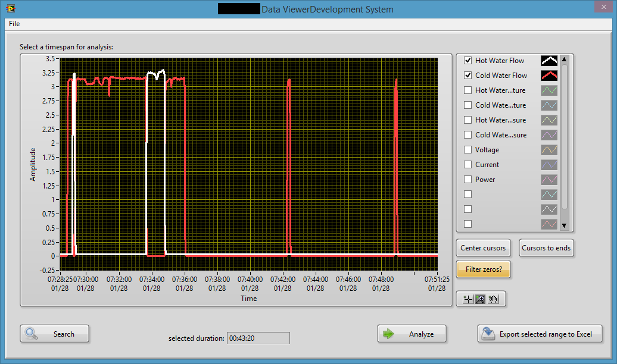Click Export selected range to Excel
This screenshot has width=617, height=364.
540,334
